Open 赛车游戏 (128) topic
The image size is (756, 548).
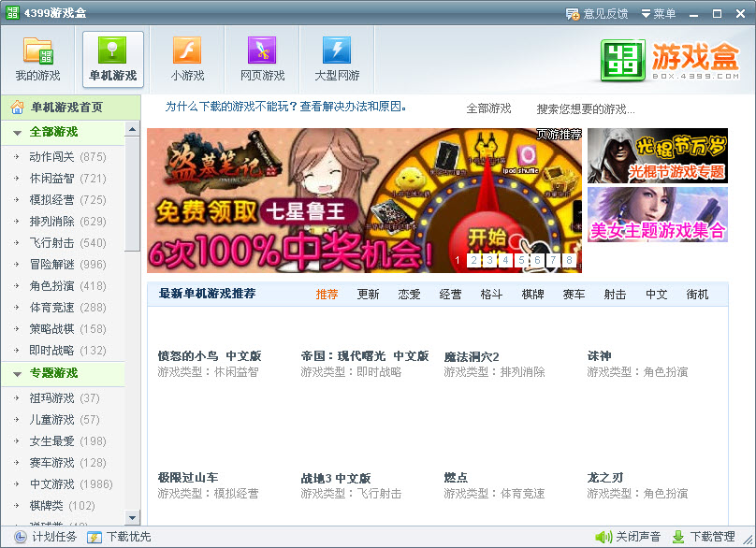67,463
